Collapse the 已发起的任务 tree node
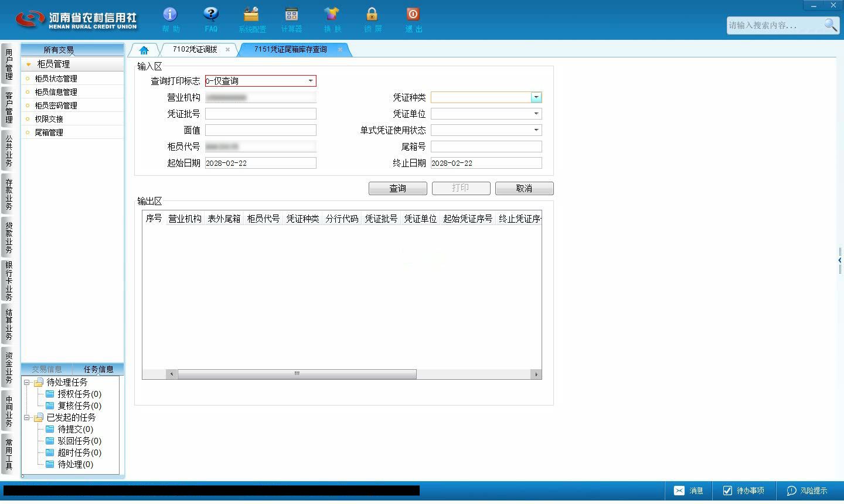This screenshot has width=844, height=504. click(26, 417)
